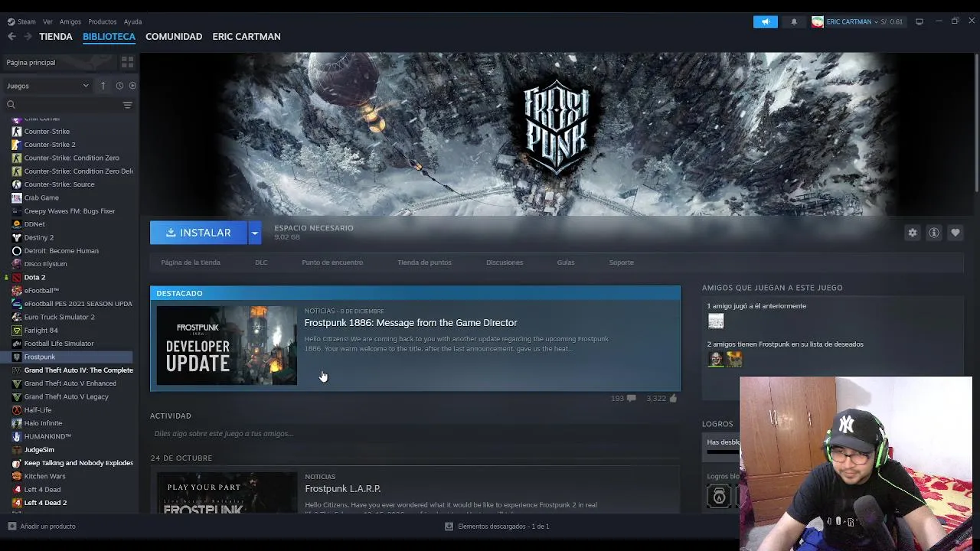
Task: Open the Tienda de puntos link
Action: click(x=424, y=262)
